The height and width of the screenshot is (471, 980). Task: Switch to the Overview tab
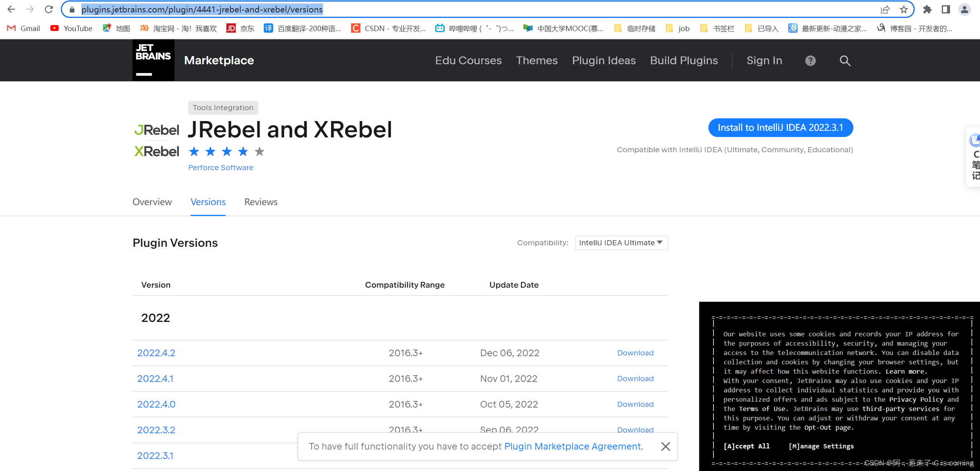tap(152, 202)
